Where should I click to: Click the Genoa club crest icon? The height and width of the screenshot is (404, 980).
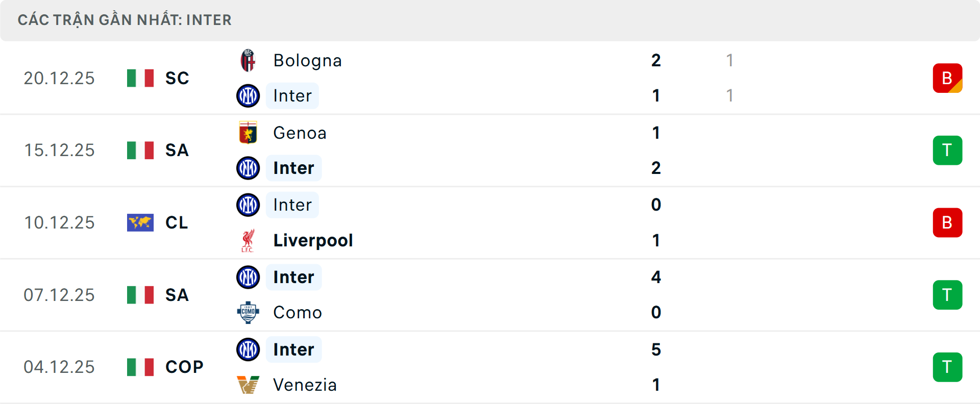pos(248,133)
